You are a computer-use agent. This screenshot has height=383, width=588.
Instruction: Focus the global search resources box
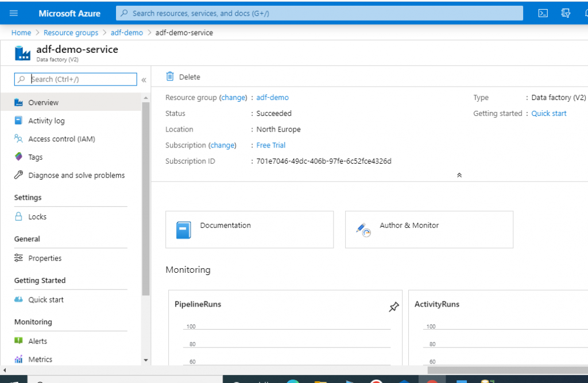pyautogui.click(x=319, y=13)
